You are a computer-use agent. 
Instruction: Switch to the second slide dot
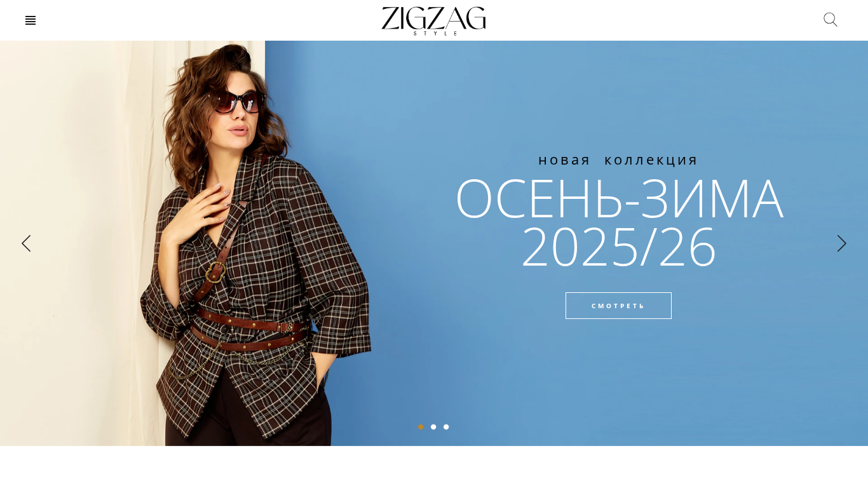(433, 427)
